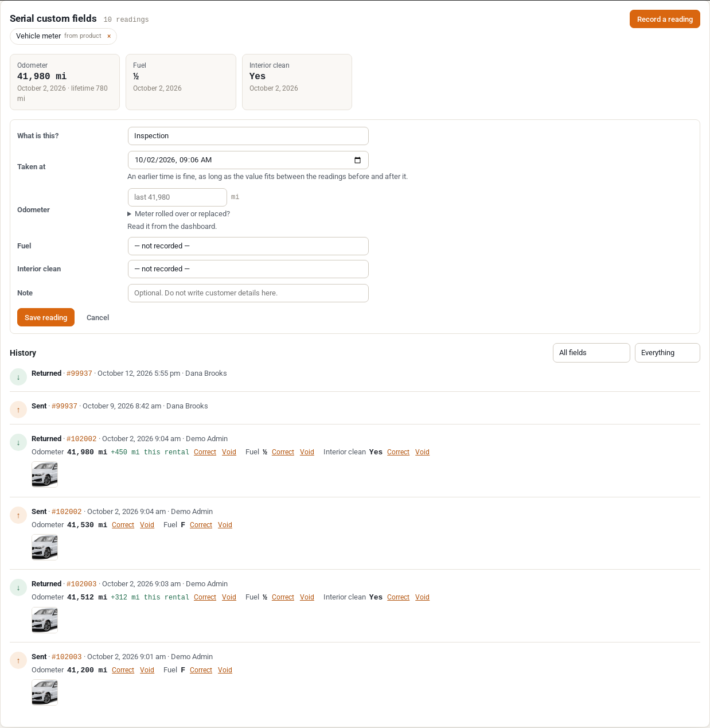
Task: Open car photo under Sent #102002
Action: [x=45, y=547]
